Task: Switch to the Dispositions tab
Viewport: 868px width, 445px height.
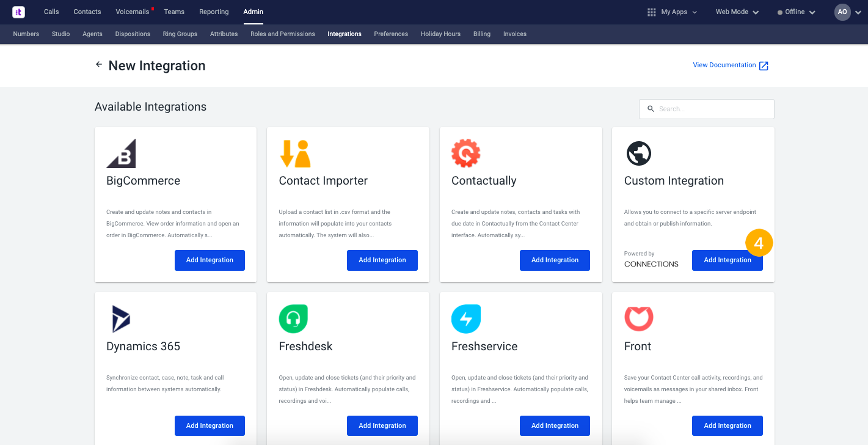Action: point(133,34)
